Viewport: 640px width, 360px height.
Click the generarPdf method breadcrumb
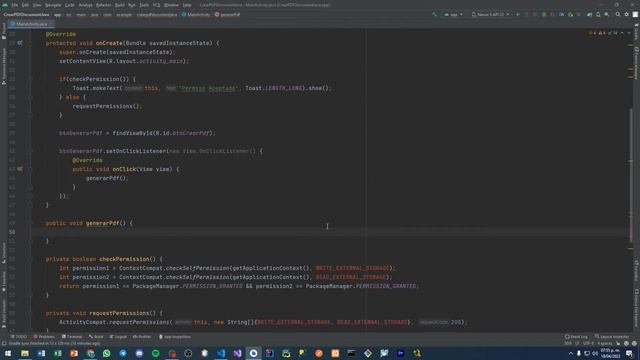click(x=228, y=15)
